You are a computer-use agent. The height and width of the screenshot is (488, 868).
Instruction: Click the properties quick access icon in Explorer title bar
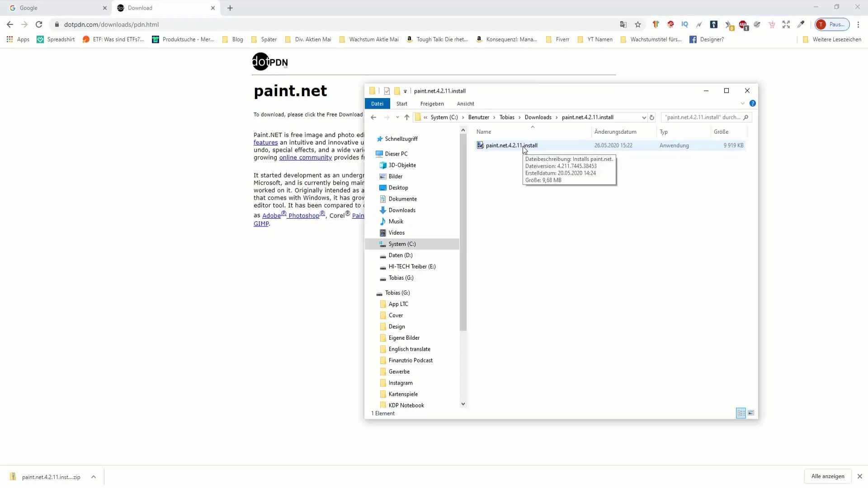click(x=387, y=91)
